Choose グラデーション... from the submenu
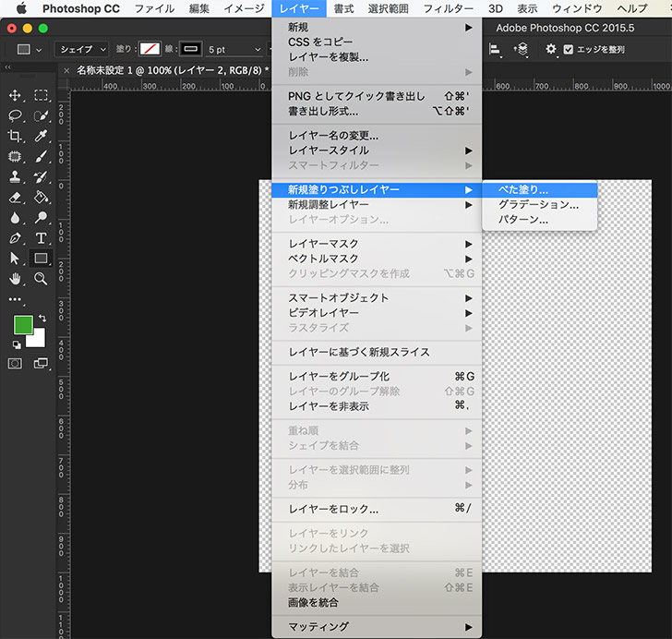The width and height of the screenshot is (672, 639). click(540, 205)
